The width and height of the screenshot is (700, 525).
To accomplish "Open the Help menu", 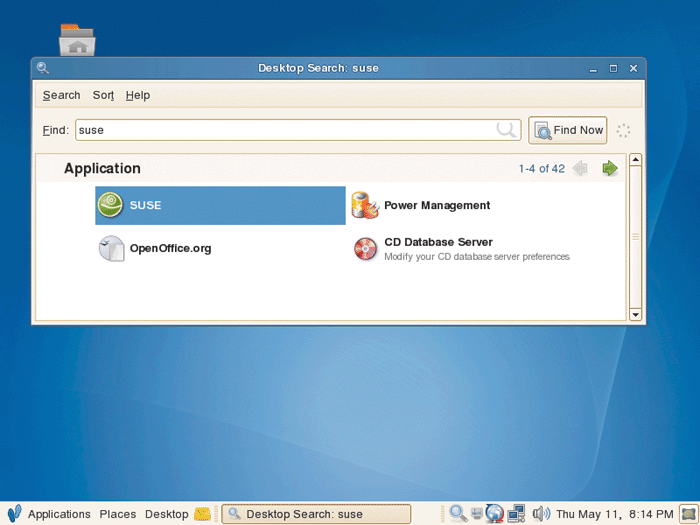I will [x=138, y=95].
